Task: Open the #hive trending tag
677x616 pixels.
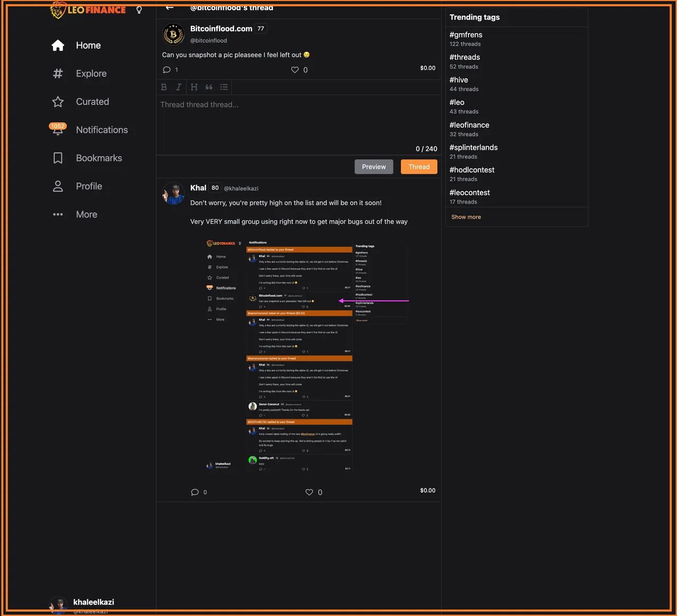Action: 459,80
